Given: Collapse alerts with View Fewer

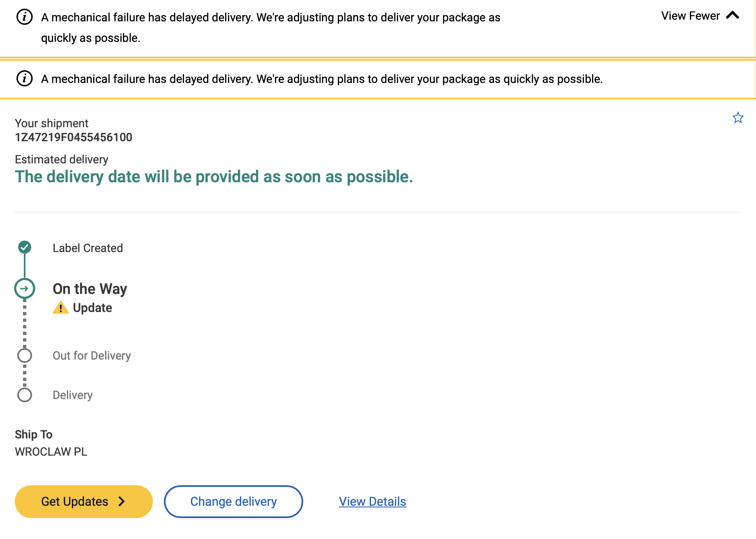Looking at the screenshot, I should click(690, 16).
